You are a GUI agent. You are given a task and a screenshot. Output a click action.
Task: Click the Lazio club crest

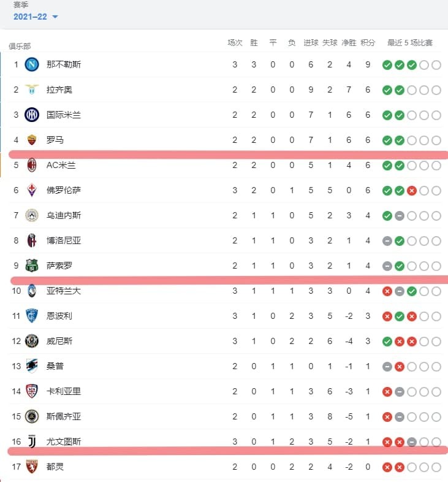pos(31,90)
